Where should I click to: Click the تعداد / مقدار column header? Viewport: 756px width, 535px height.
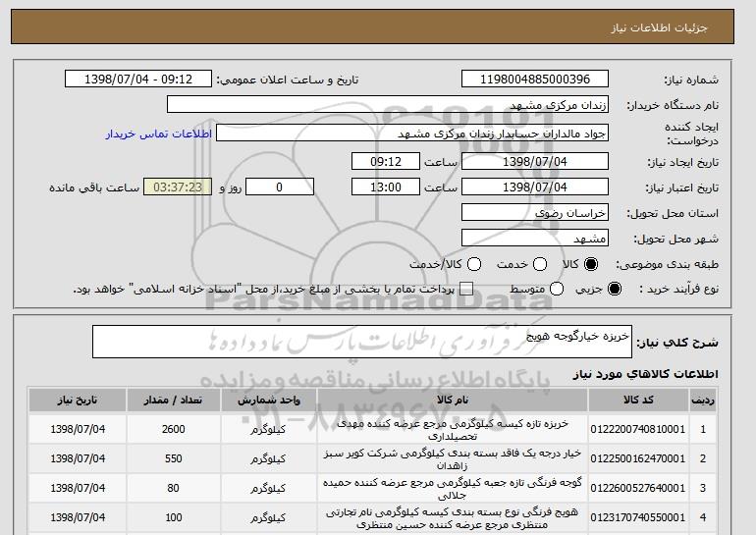(174, 401)
